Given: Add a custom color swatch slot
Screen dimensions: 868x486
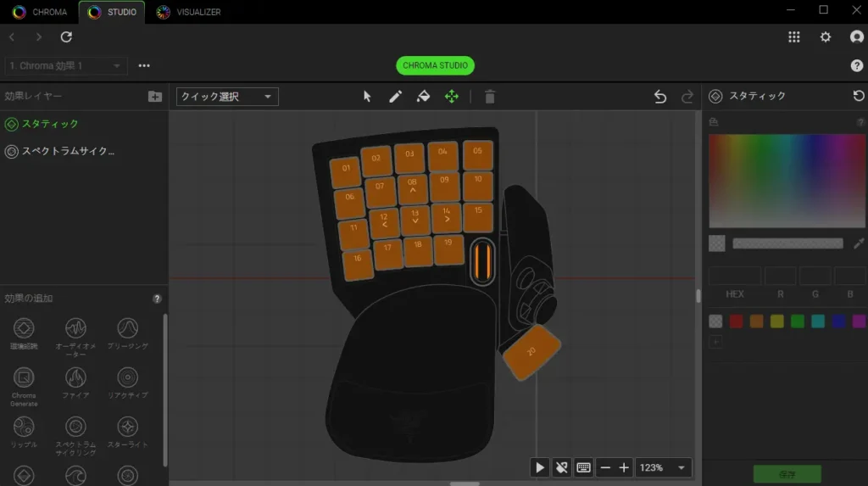Looking at the screenshot, I should 715,342.
